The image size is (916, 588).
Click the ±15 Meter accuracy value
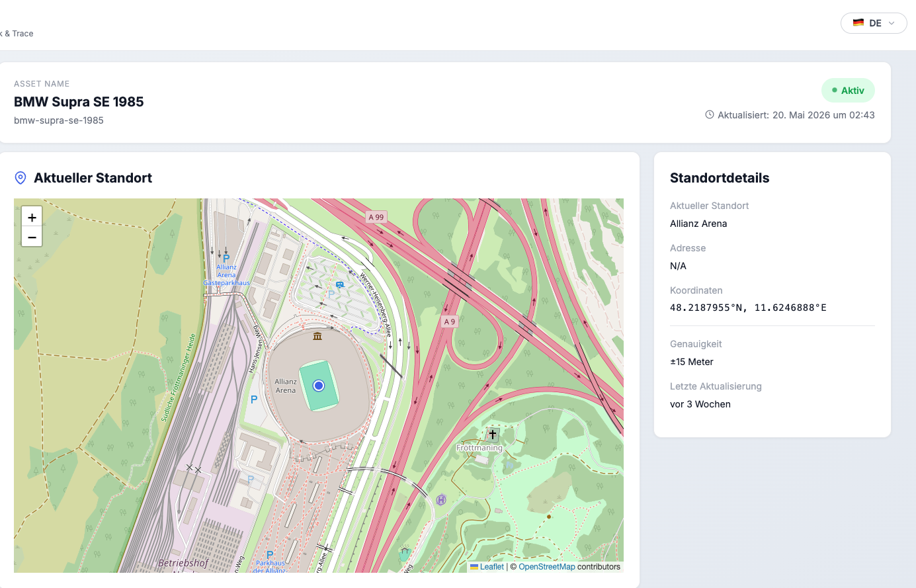click(692, 362)
